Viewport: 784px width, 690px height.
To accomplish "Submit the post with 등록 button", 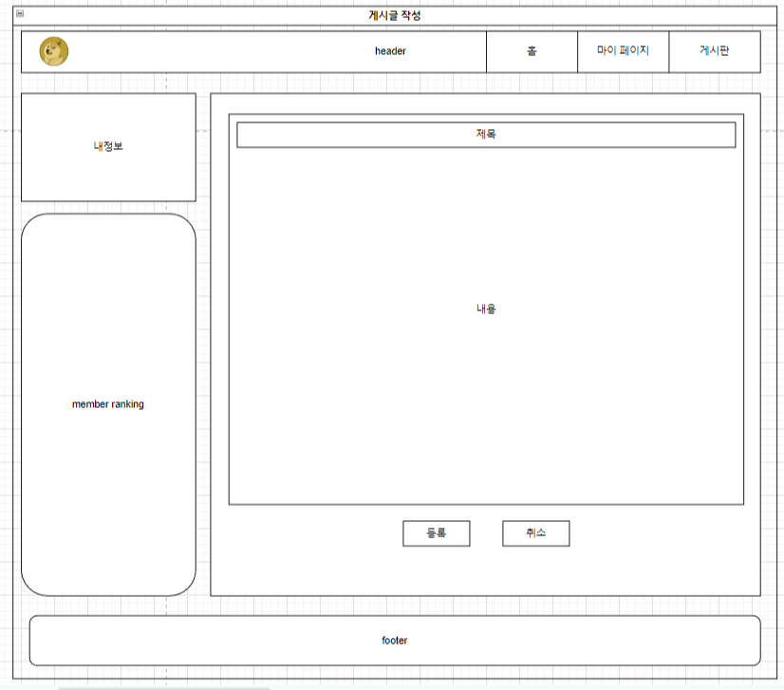I will tap(436, 533).
